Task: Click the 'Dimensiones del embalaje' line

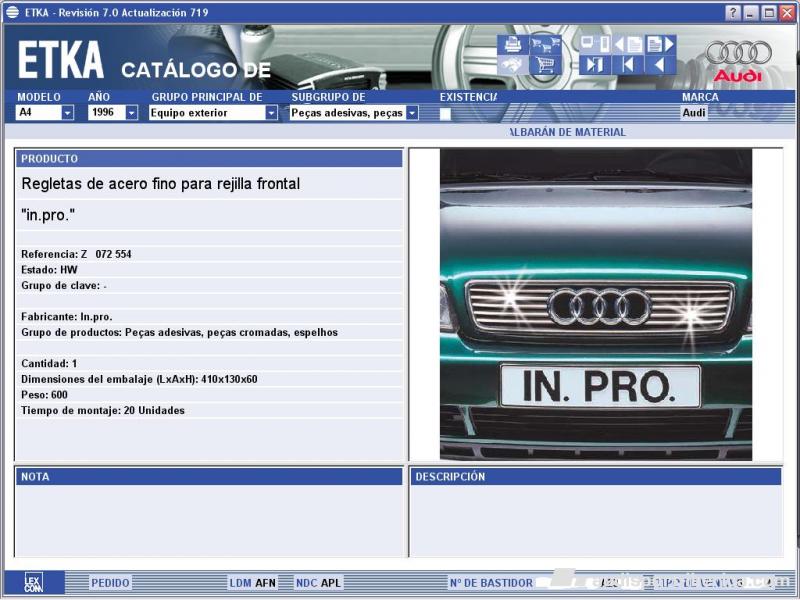Action: pyautogui.click(x=139, y=380)
